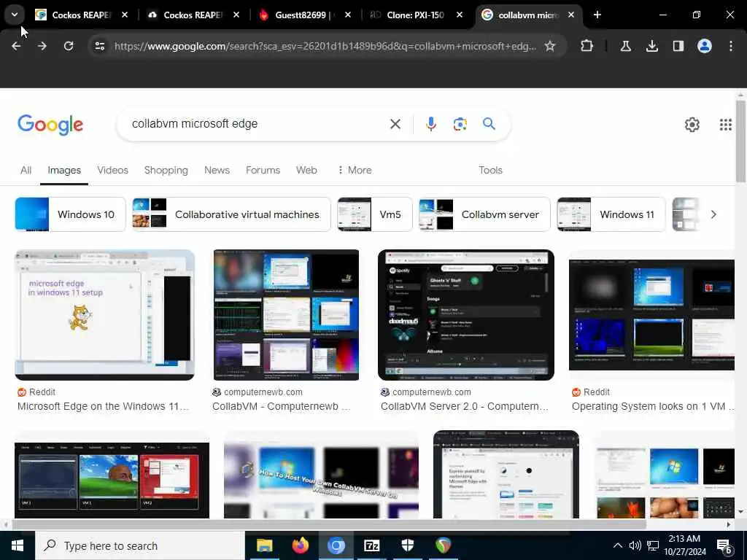Filter images by Windows 11 chip
This screenshot has width=747, height=560.
point(611,214)
